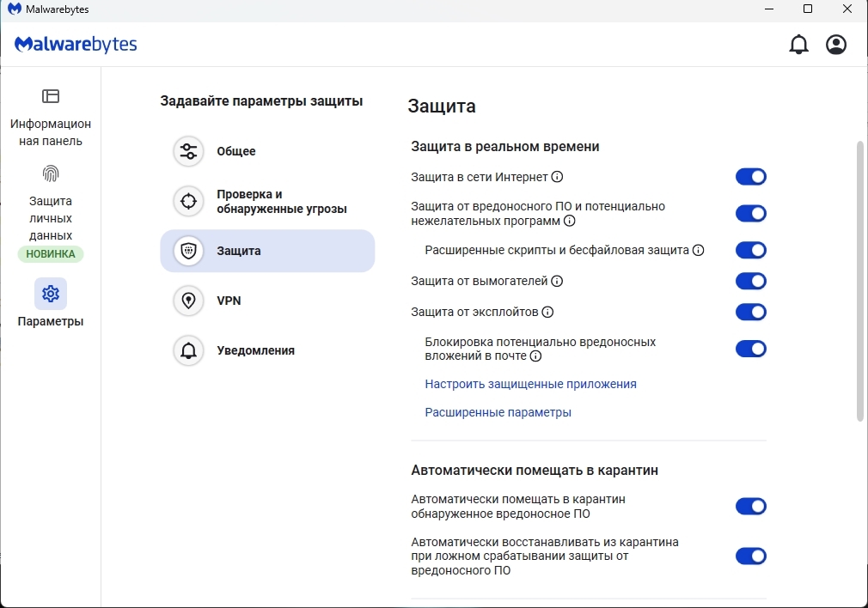Toggle Защита от вредоносного ПО switch
The height and width of the screenshot is (608, 868).
click(750, 214)
